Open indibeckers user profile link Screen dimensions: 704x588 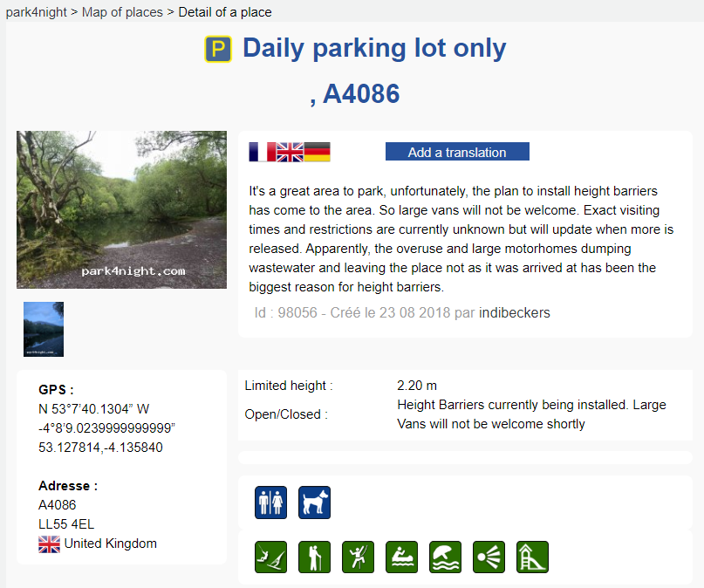tap(515, 312)
